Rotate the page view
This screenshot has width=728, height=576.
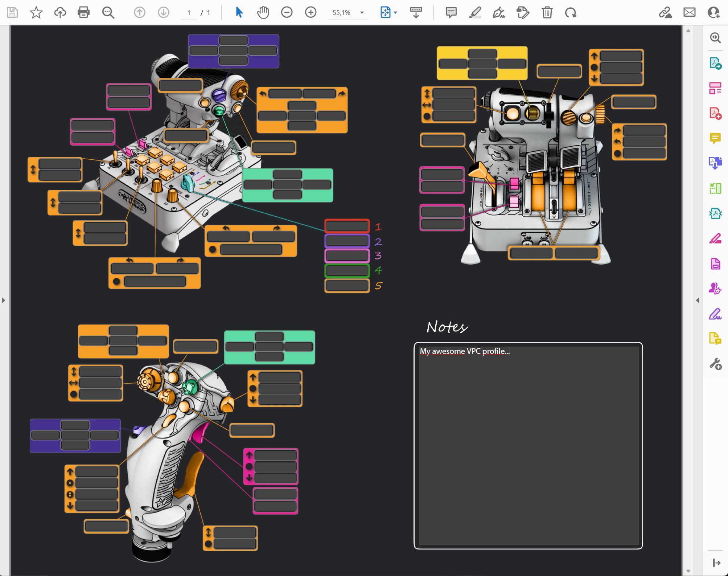(x=571, y=13)
